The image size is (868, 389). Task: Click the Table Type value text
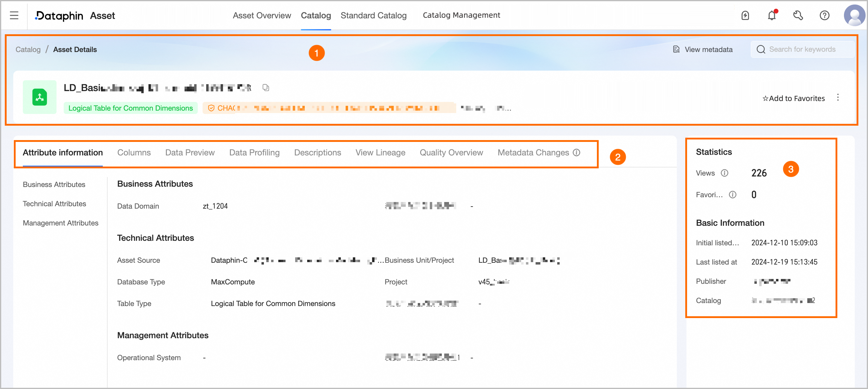tap(273, 304)
